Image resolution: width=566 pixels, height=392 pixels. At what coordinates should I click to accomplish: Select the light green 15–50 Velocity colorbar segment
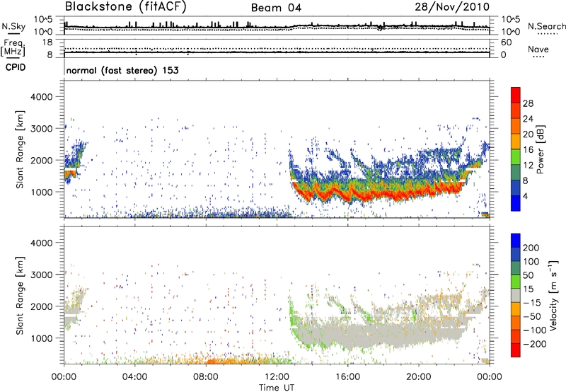(x=516, y=282)
